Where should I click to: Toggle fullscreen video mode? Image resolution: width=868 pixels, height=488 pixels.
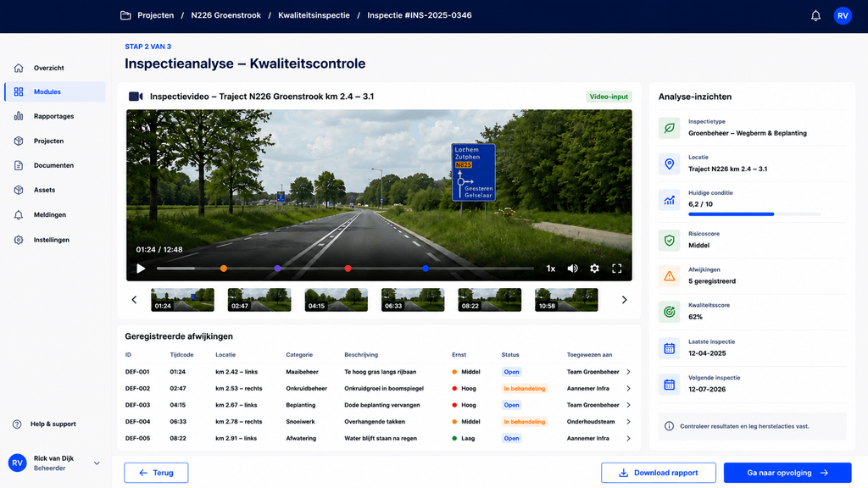pyautogui.click(x=617, y=269)
